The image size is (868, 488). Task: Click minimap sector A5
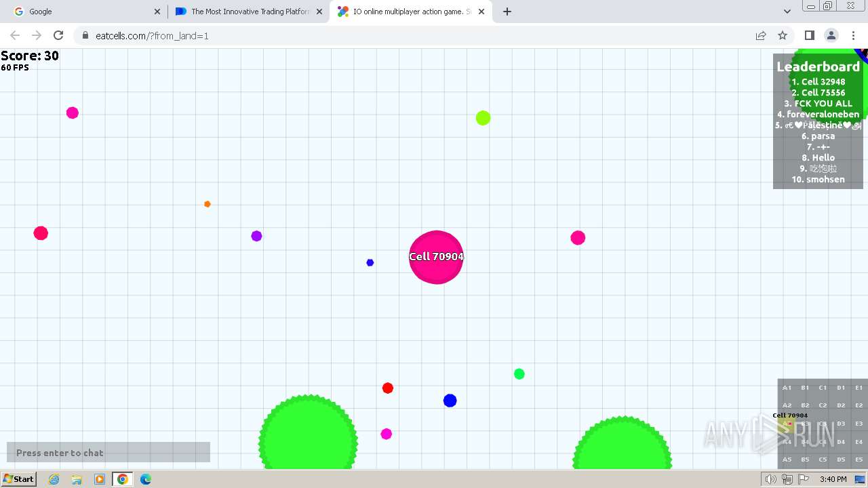[x=787, y=460]
